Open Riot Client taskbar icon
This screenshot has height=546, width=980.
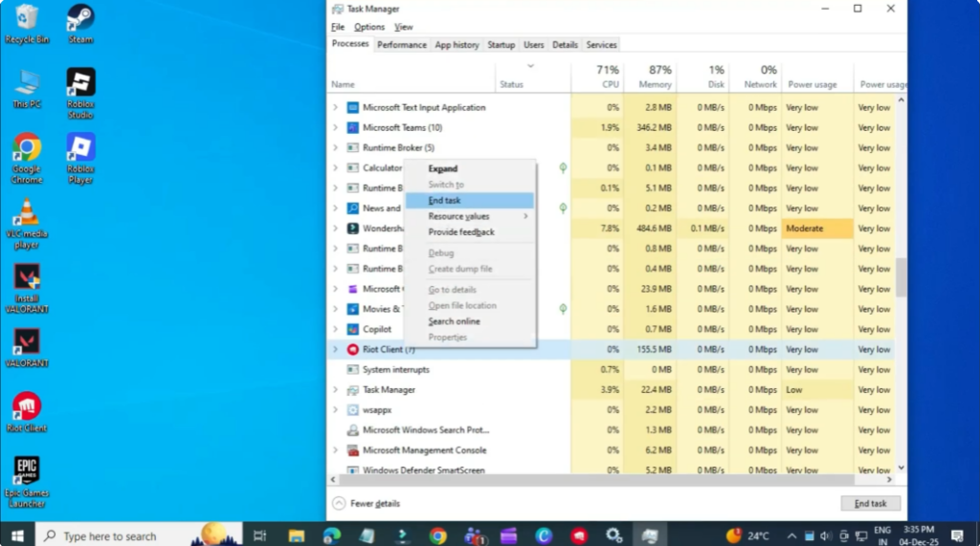point(579,535)
